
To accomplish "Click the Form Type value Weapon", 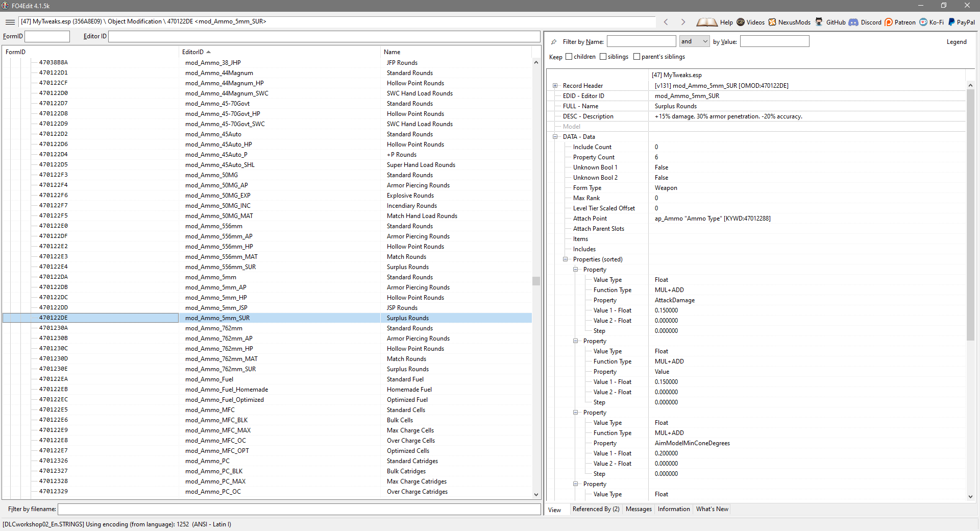I will click(x=666, y=188).
